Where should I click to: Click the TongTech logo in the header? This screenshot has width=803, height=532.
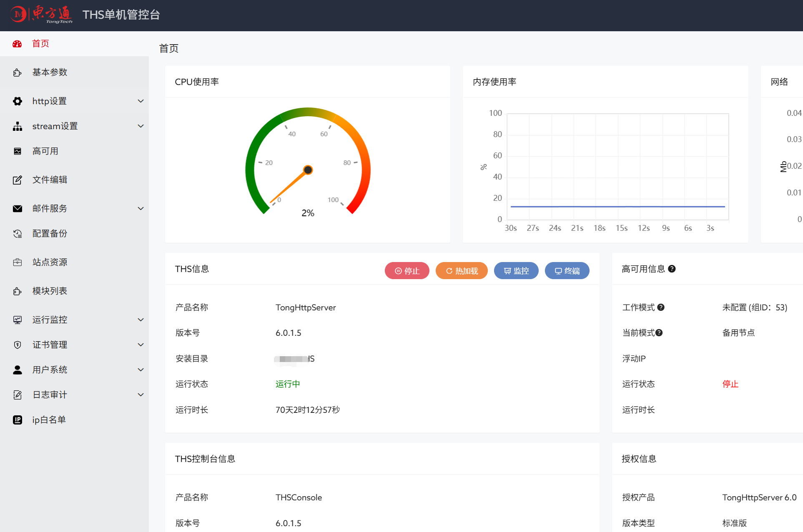tap(41, 15)
